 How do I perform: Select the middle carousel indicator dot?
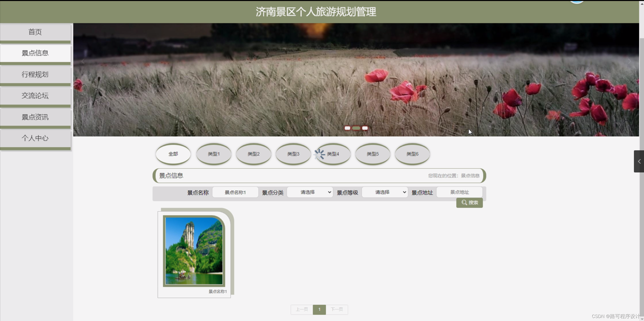(356, 128)
